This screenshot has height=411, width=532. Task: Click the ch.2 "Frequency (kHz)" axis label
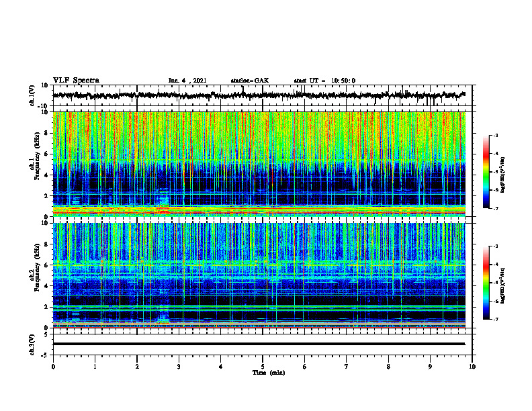[37, 267]
